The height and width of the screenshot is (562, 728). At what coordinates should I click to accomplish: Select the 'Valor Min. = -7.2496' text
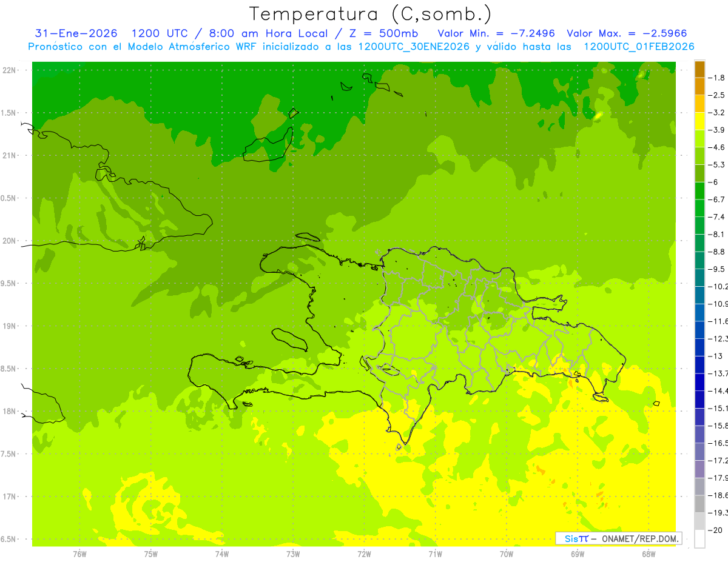496,33
